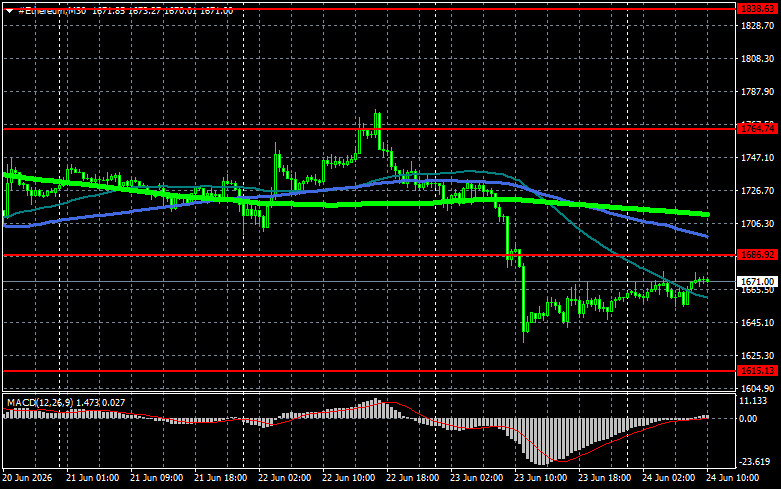Viewport: 781px width, 489px height.
Task: Click the 22 Jun 02:00 time label
Action: 284,478
